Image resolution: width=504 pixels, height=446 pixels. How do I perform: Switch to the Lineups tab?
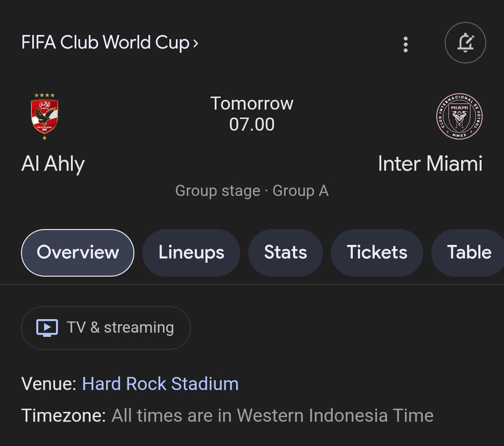click(191, 252)
